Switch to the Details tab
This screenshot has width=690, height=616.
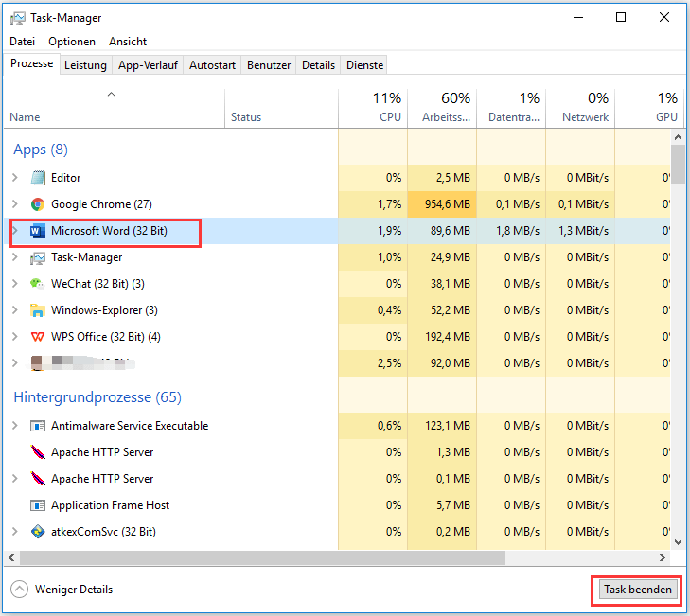coord(318,65)
